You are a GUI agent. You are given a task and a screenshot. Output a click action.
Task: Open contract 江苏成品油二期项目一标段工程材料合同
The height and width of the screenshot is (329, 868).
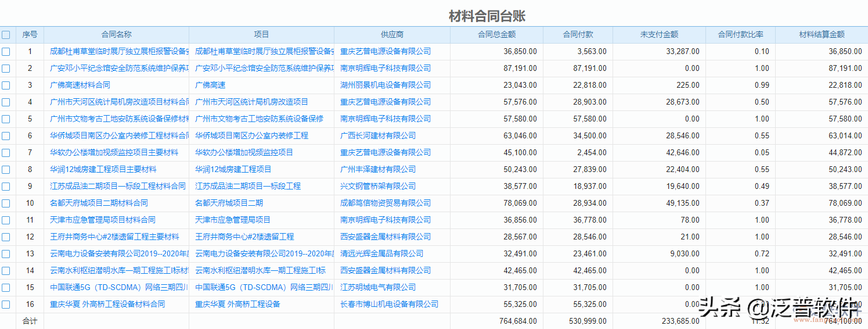point(118,187)
